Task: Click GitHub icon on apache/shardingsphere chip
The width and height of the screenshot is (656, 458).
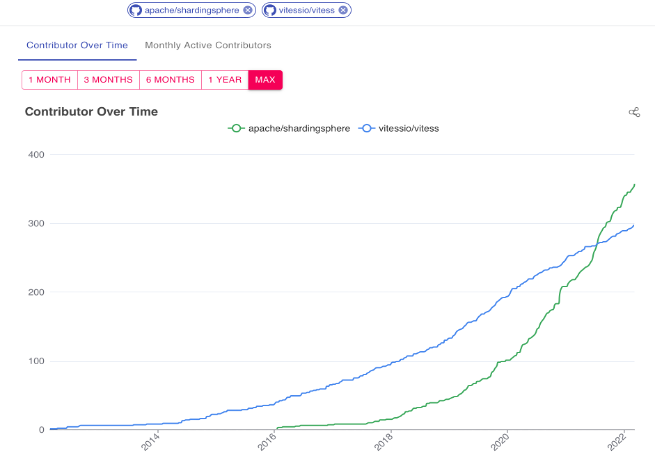Action: click(136, 10)
